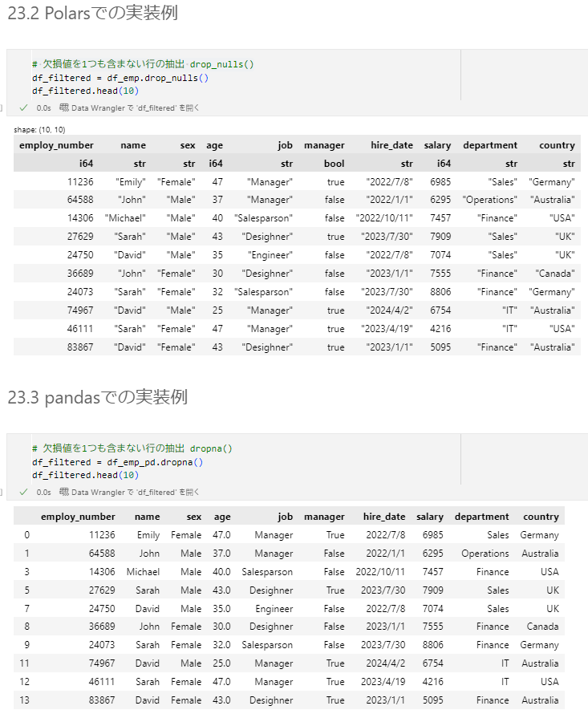Click the 2022/10/11 cell in the pandas table
588x718 pixels.
380,572
